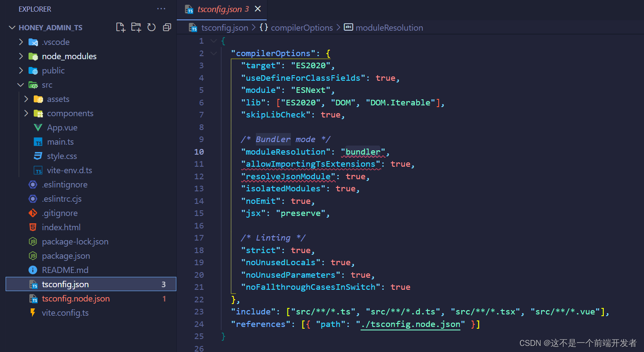Click the info icon beside README.md
644x352 pixels.
[x=33, y=270]
